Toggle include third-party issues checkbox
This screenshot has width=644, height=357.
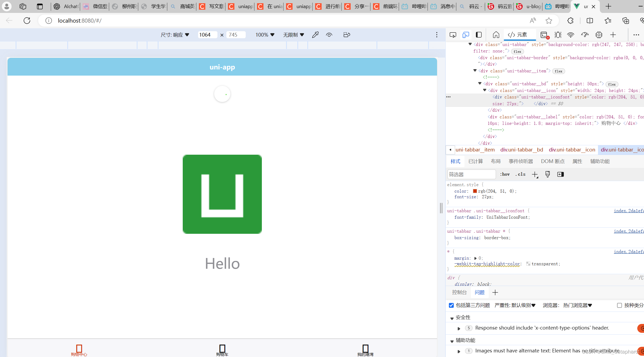tap(451, 305)
